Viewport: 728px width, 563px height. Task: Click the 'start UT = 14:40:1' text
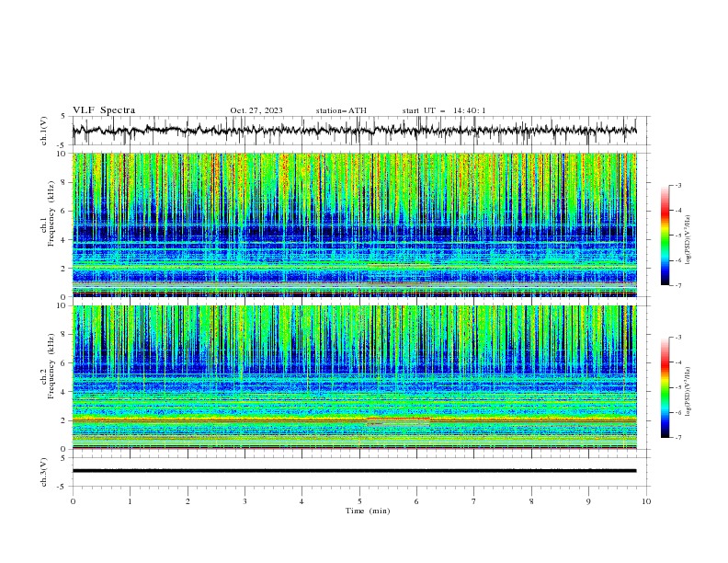(x=444, y=110)
